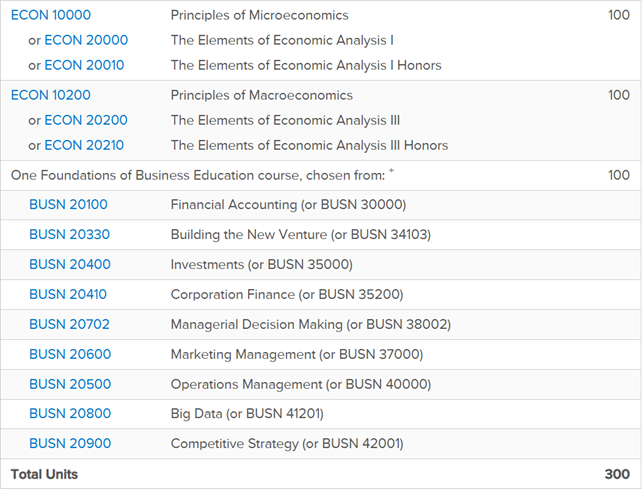642x489 pixels.
Task: Click the Principles of Macroeconomics title
Action: [x=261, y=95]
